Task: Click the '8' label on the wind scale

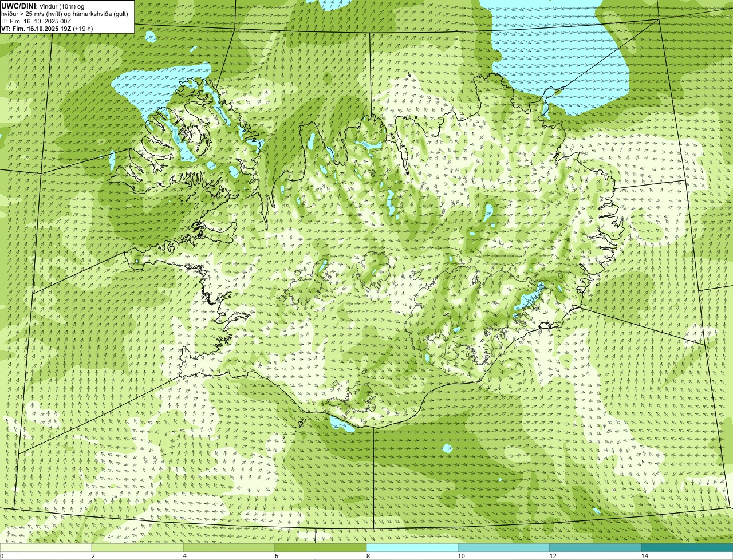Action: tap(368, 556)
